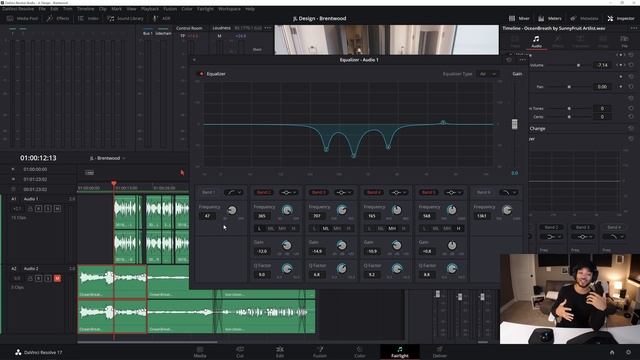Select the File tab in Inspector
The image size is (640, 360).
(x=624, y=41)
